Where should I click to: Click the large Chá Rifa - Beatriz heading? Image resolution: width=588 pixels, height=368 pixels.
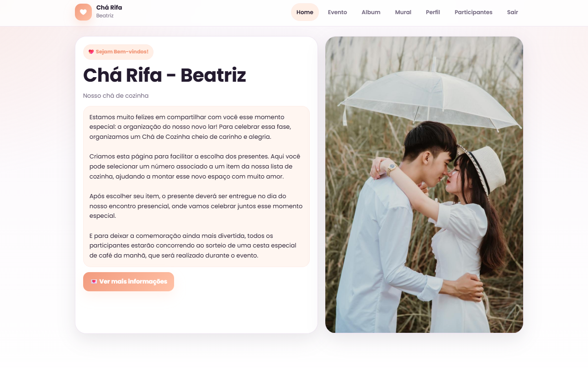(164, 75)
